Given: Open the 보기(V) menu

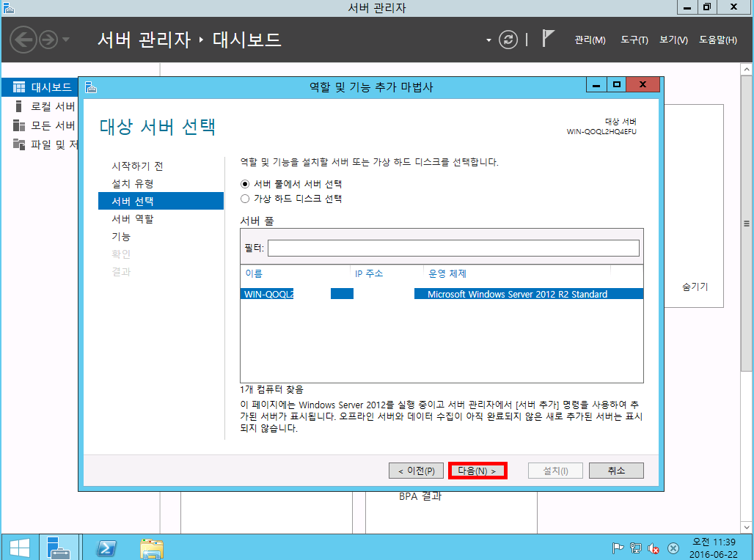Looking at the screenshot, I should [673, 40].
